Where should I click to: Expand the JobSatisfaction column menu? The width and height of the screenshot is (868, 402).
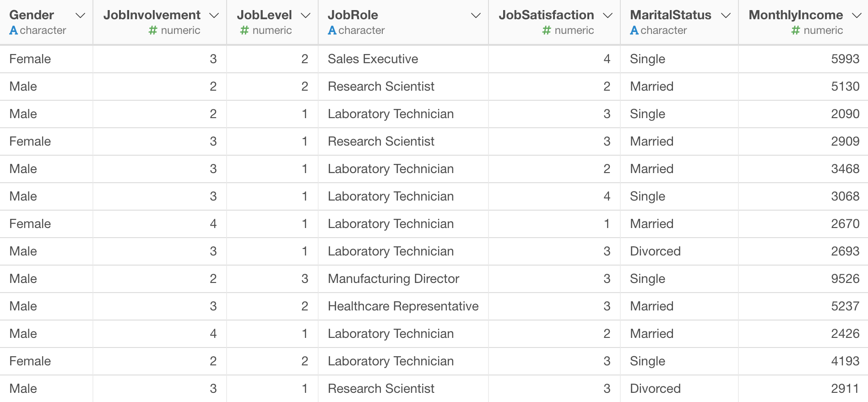pyautogui.click(x=608, y=16)
